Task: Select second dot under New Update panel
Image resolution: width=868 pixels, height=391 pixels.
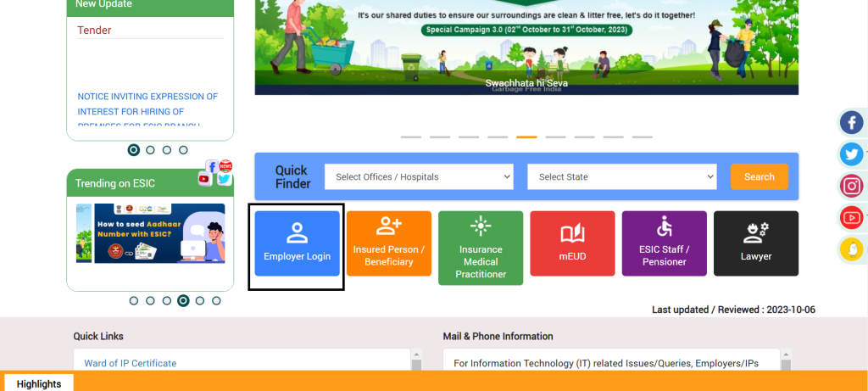Action: 150,149
